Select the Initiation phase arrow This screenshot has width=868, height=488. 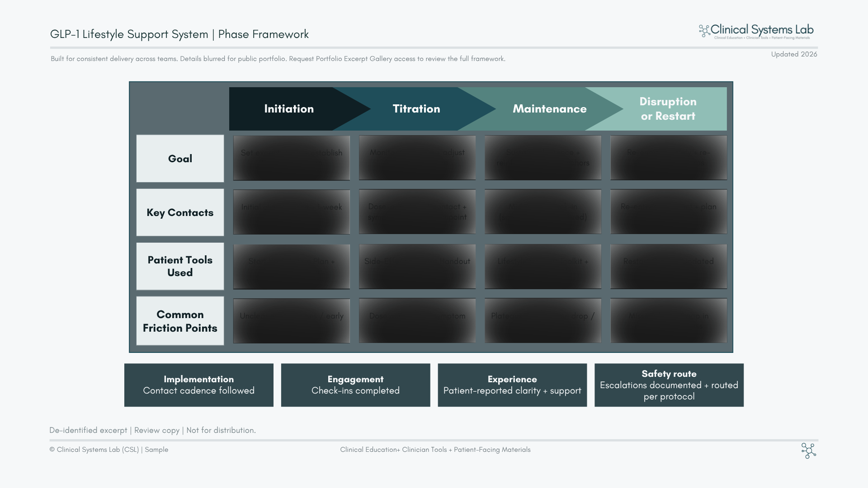tap(289, 109)
